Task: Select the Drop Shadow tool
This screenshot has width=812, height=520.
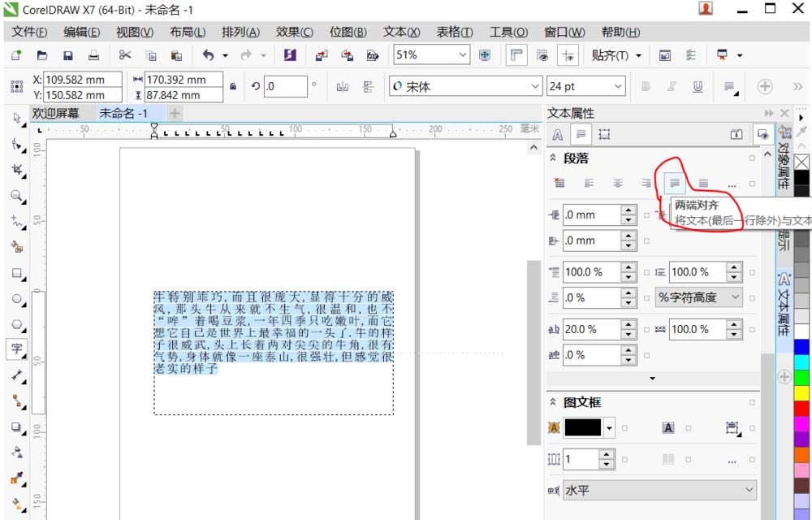Action: tap(17, 427)
